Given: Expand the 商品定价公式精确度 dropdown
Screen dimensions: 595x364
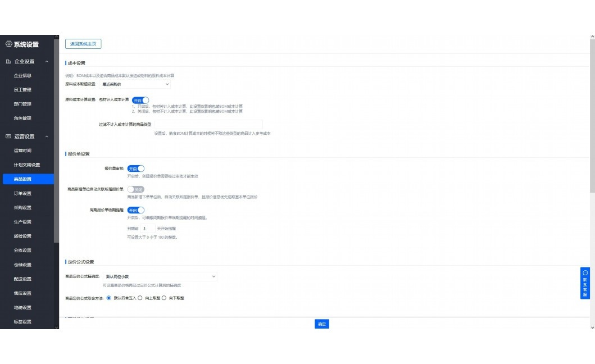Looking at the screenshot, I should (160, 276).
